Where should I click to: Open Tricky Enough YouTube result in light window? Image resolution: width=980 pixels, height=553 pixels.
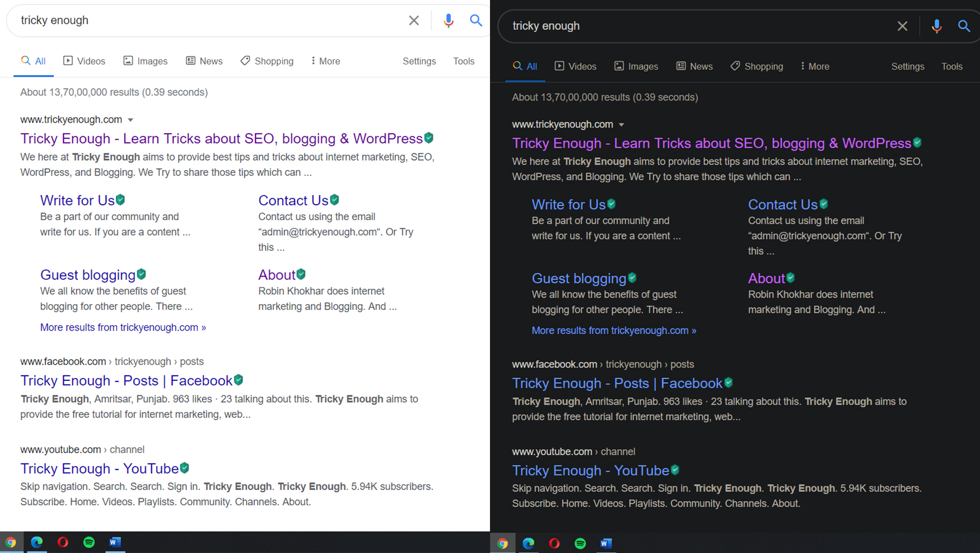pyautogui.click(x=99, y=469)
